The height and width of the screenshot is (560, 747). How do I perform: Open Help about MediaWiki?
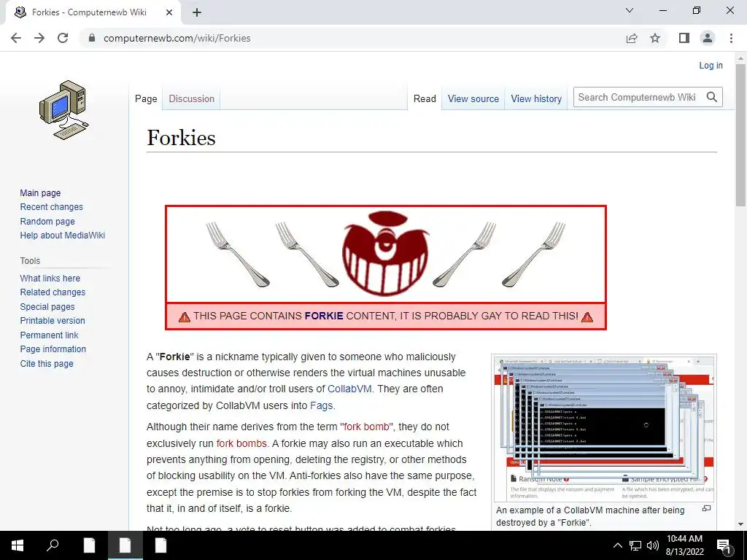(x=63, y=236)
